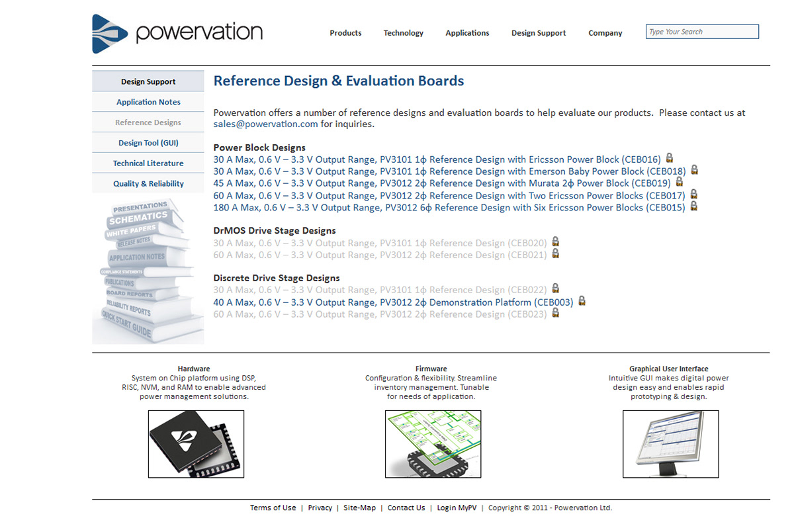
Task: Open CEB019 Murata 2ф Power Block link
Action: (442, 183)
